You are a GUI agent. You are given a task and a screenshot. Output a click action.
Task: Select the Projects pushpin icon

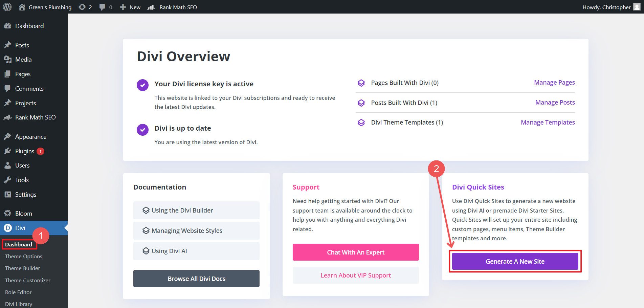pos(8,103)
